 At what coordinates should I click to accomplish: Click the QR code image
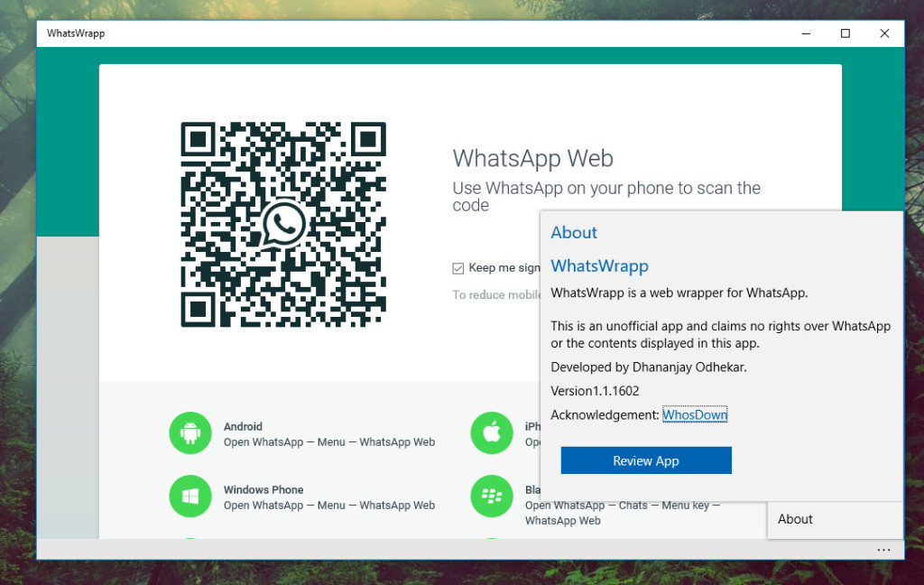283,224
